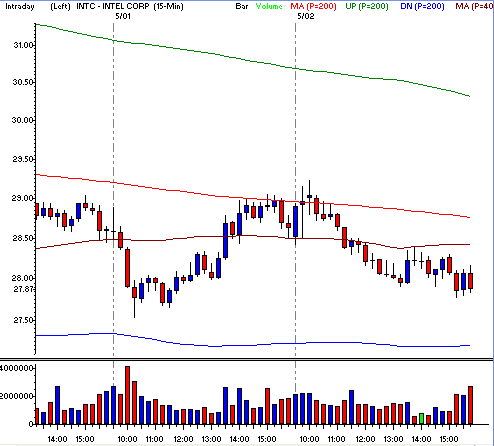The image size is (494, 446).
Task: Select the green UP (P=200) legend entry
Action: click(367, 6)
